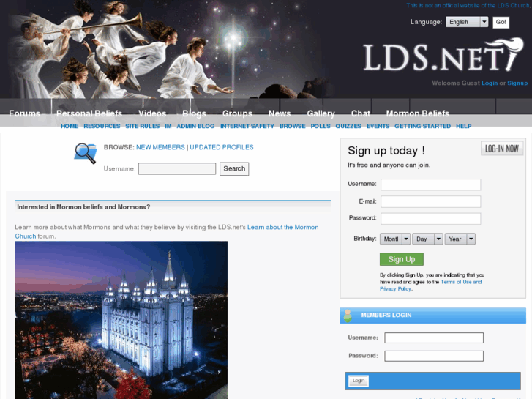This screenshot has height=399, width=532.
Task: Focus the browse Username search field
Action: click(x=177, y=169)
